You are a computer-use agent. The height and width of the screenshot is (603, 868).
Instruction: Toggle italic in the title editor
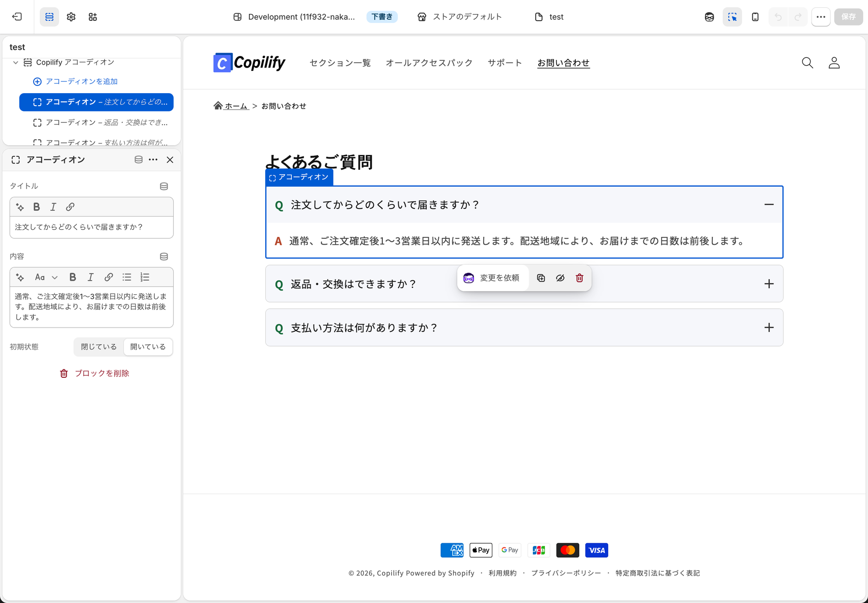(53, 207)
